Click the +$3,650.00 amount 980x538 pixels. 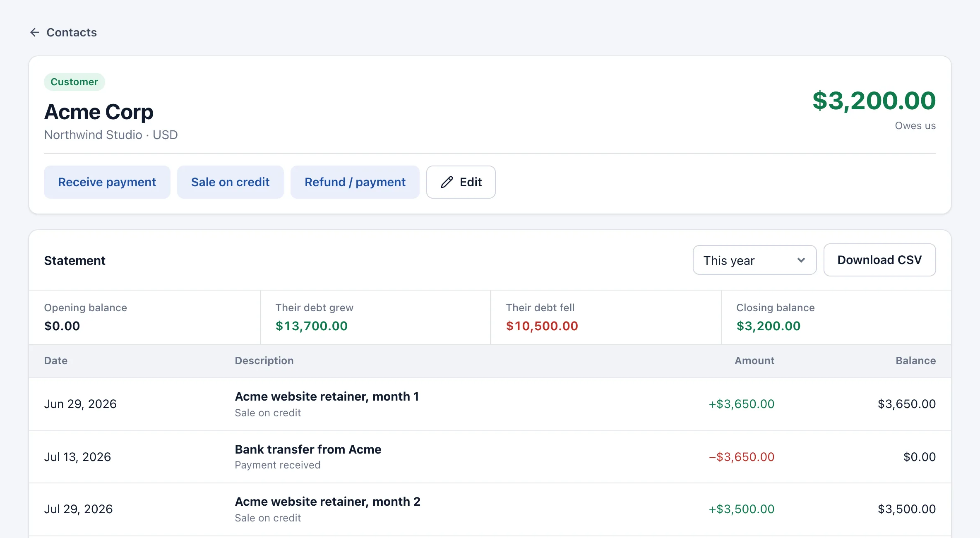741,404
